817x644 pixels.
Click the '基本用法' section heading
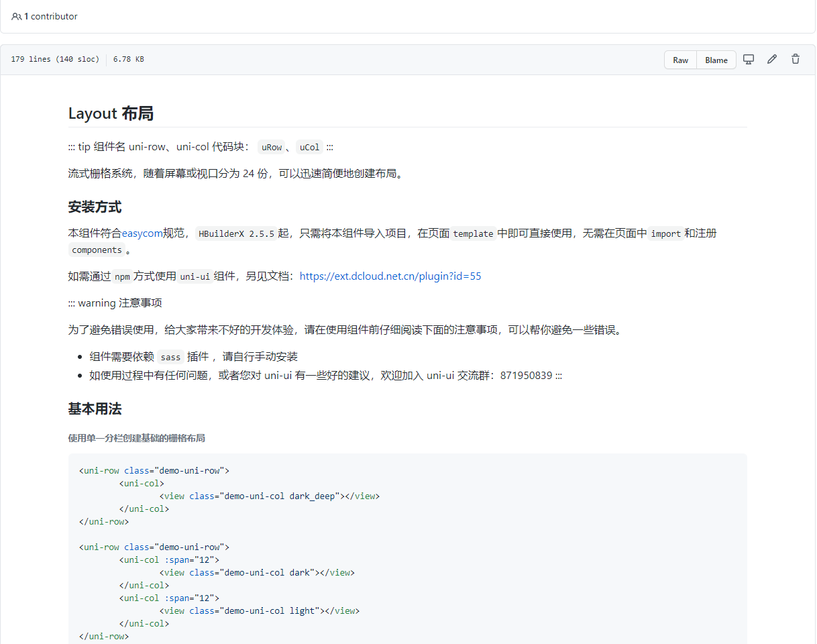[x=95, y=409]
